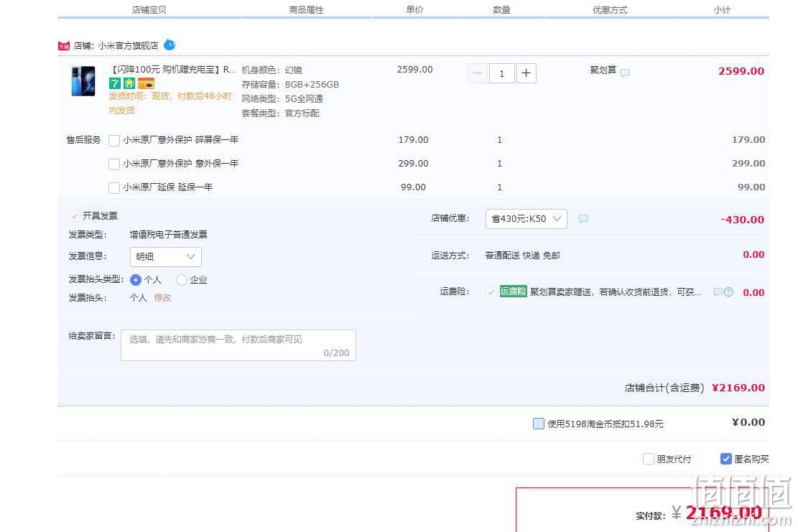The image size is (798, 532).
Task: Enable 使用5198淘金币抵扣51.98元 checkbox
Action: click(x=539, y=424)
